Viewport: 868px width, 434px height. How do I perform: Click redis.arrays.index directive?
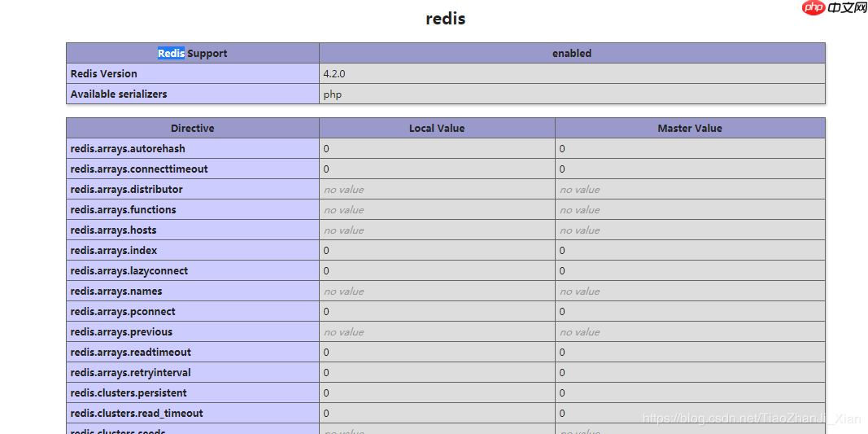pyautogui.click(x=113, y=251)
